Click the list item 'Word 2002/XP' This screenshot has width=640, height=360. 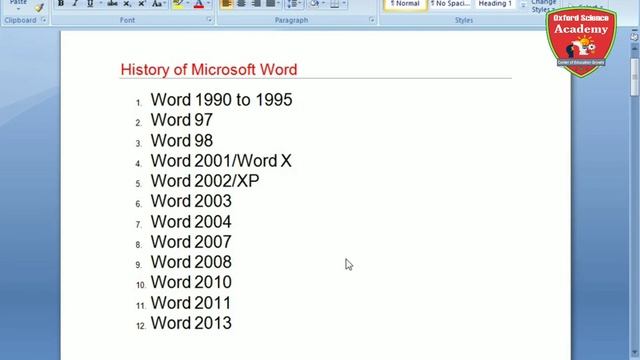[205, 181]
